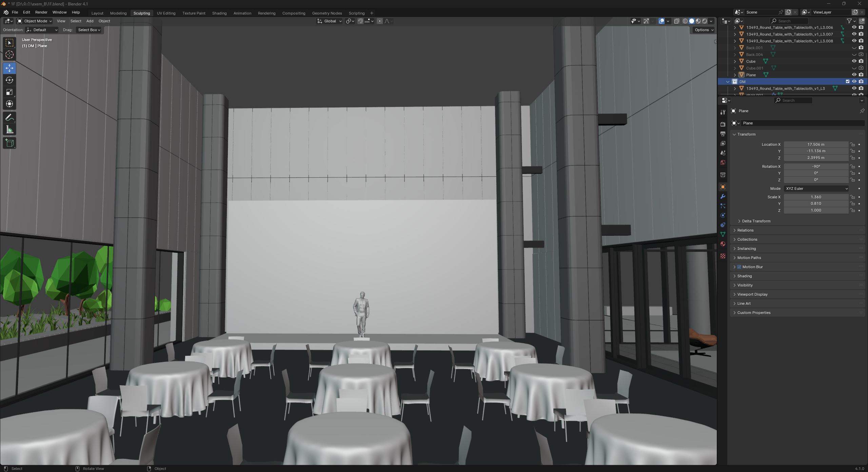868x472 pixels.
Task: Switch to the Shading workspace tab
Action: 219,13
